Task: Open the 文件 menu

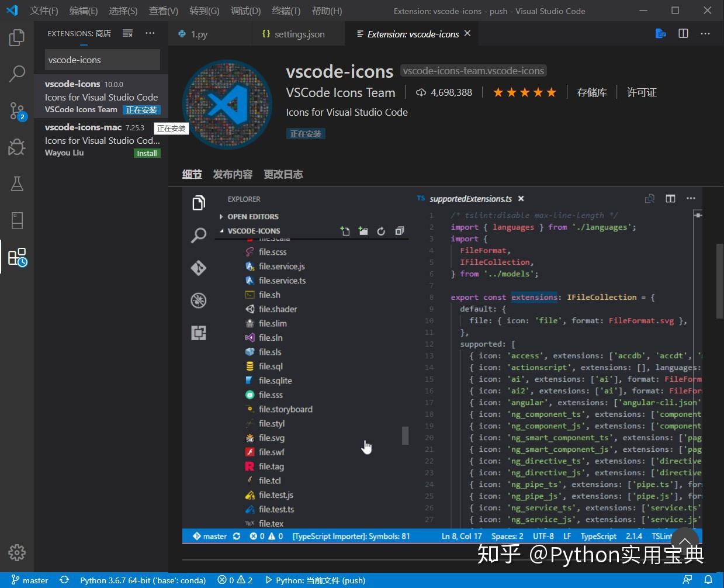Action: click(x=45, y=11)
